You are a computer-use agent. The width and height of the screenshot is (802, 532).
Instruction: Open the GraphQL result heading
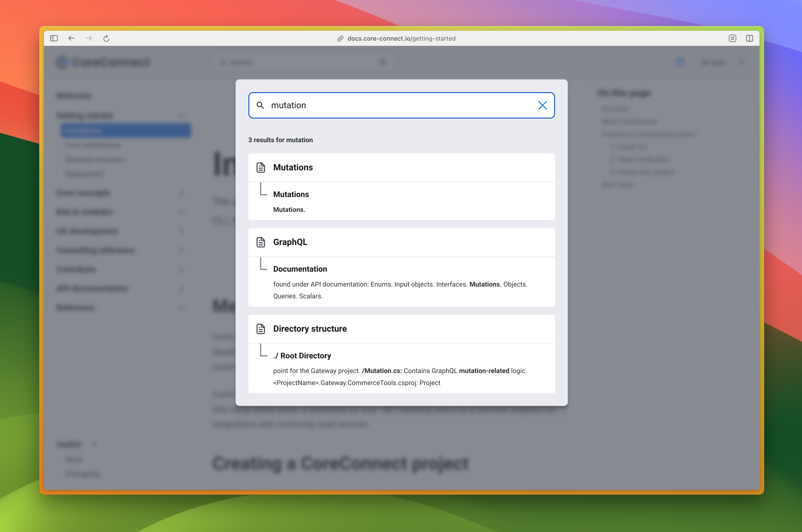[290, 242]
